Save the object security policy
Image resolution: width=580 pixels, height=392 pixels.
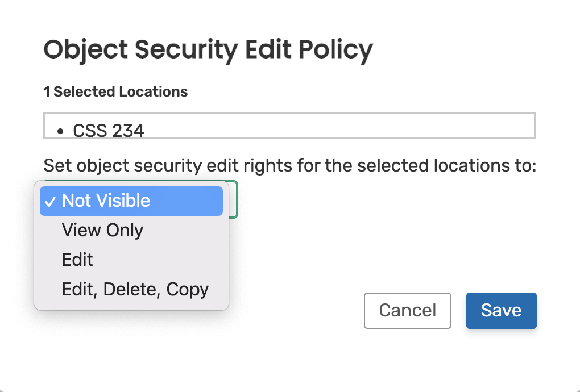(501, 311)
